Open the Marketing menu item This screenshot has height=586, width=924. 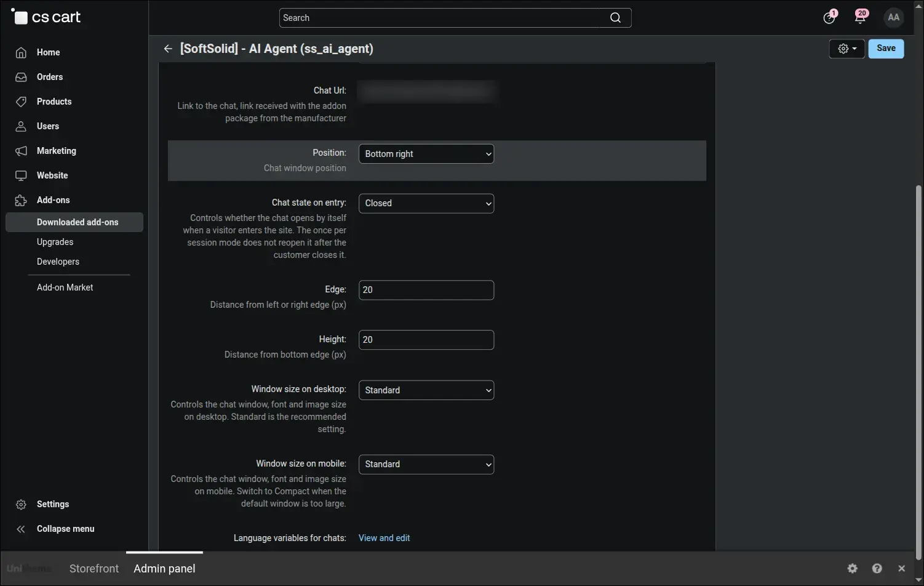[57, 151]
